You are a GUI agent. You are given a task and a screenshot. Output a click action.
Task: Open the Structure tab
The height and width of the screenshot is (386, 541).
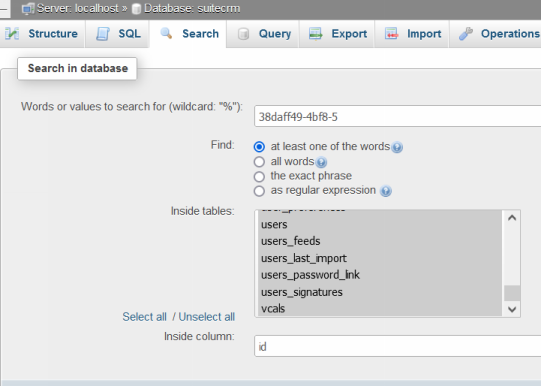click(x=42, y=34)
